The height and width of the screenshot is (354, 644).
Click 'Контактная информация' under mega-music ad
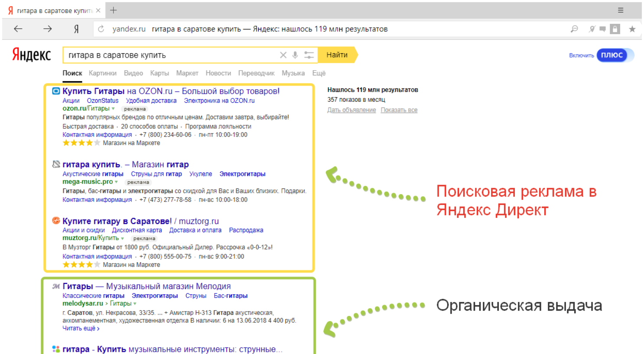(97, 200)
